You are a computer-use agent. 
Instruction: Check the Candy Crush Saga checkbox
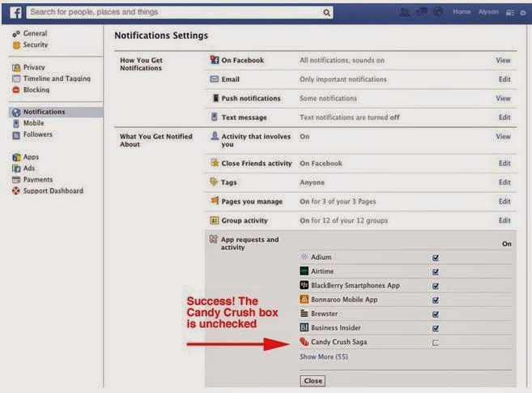(436, 343)
